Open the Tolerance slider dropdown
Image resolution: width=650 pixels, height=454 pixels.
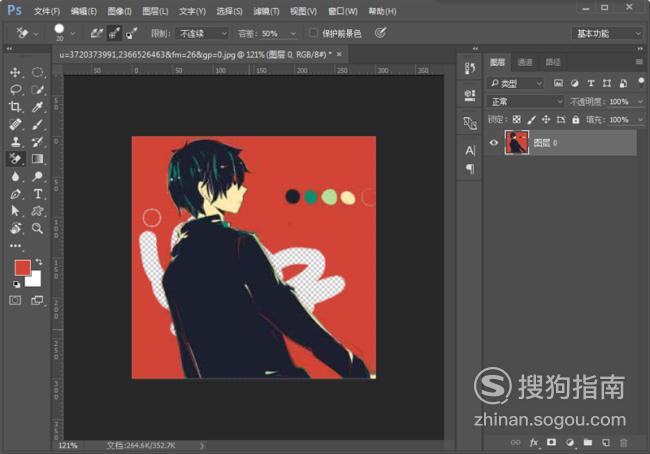point(293,34)
